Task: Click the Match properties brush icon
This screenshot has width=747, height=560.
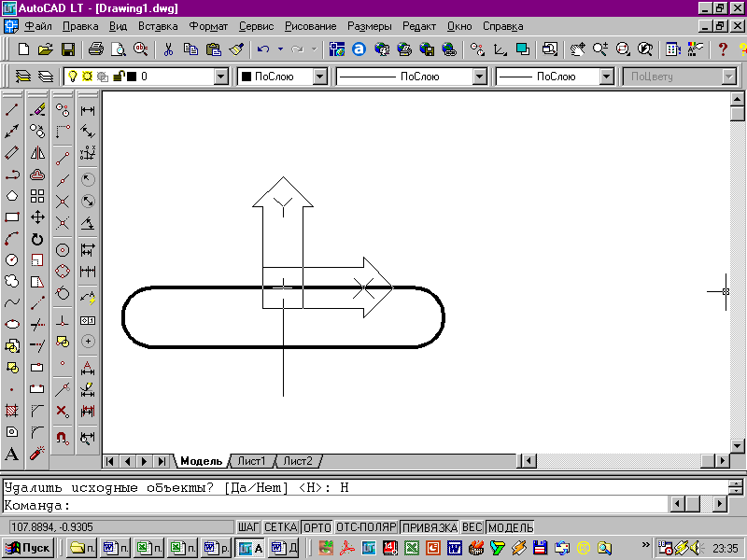Action: tap(237, 49)
